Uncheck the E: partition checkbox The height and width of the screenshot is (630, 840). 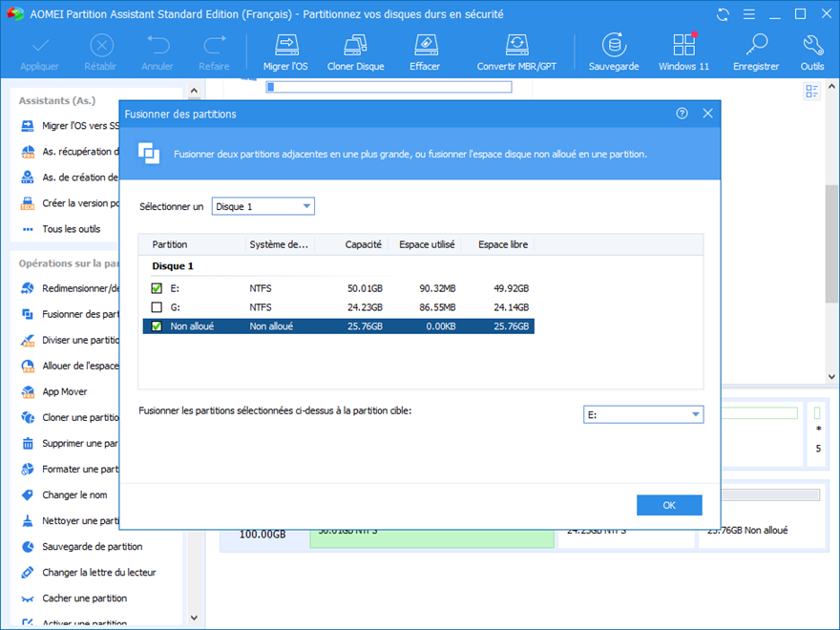pos(157,288)
